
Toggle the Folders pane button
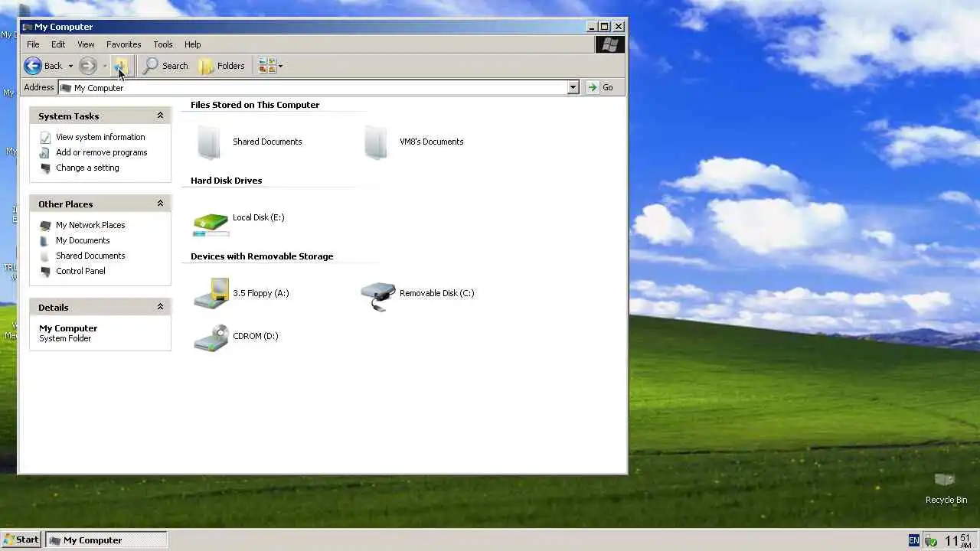[222, 66]
